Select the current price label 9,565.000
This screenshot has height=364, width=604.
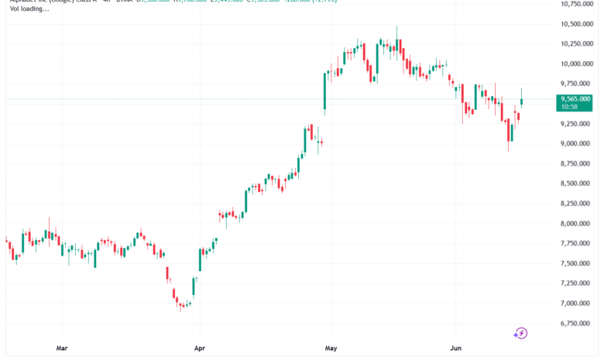tap(575, 99)
